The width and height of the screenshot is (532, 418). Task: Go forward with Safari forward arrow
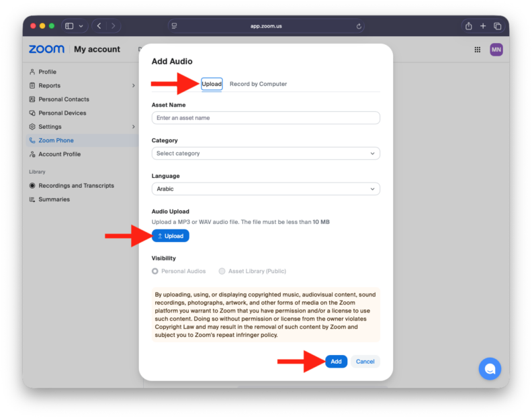(114, 25)
